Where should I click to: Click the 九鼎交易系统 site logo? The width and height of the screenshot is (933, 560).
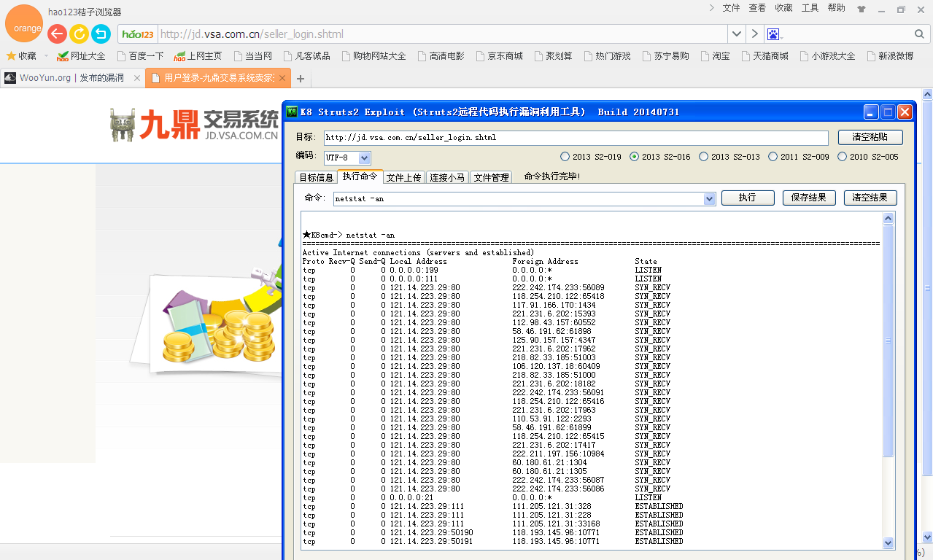pos(194,124)
